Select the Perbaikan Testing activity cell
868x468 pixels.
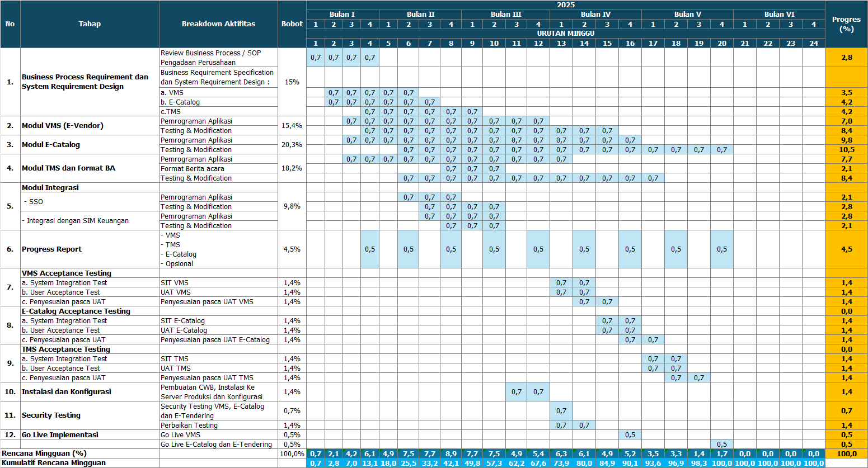218,426
